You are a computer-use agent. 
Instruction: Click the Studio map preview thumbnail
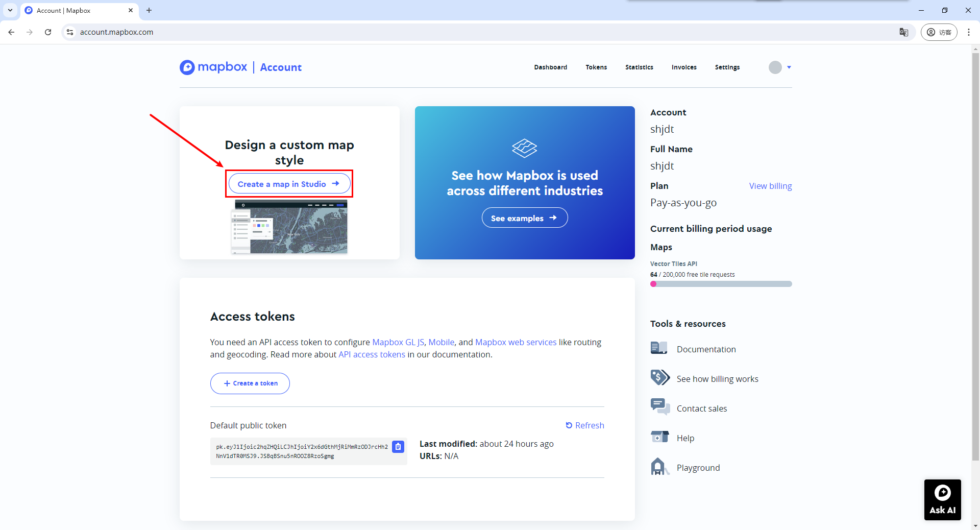[x=289, y=227]
